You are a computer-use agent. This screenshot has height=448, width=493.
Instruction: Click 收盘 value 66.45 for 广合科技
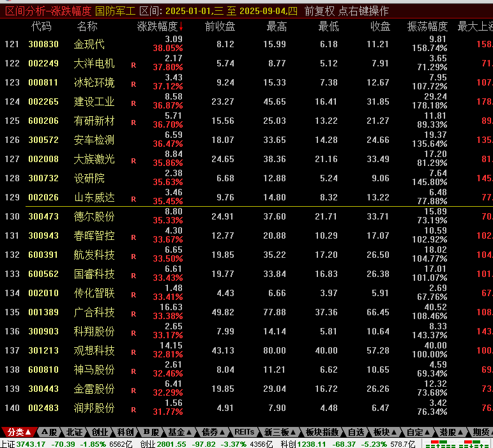(x=377, y=312)
